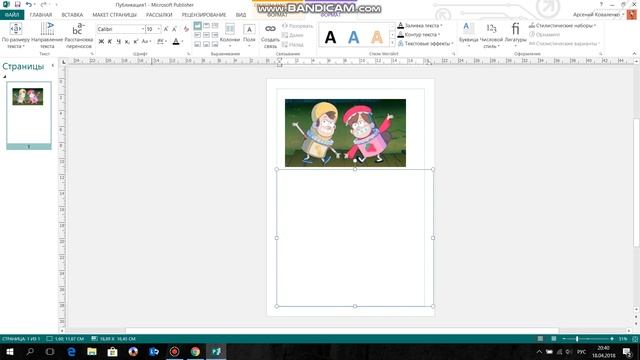Toggle underline (Ч) formatting

click(x=118, y=41)
